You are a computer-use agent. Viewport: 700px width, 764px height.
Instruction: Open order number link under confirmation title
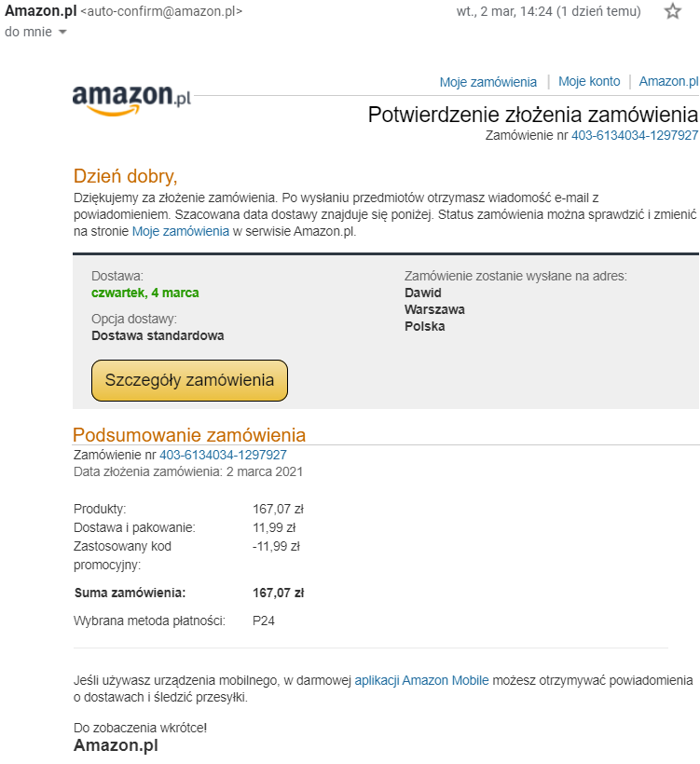(x=635, y=135)
